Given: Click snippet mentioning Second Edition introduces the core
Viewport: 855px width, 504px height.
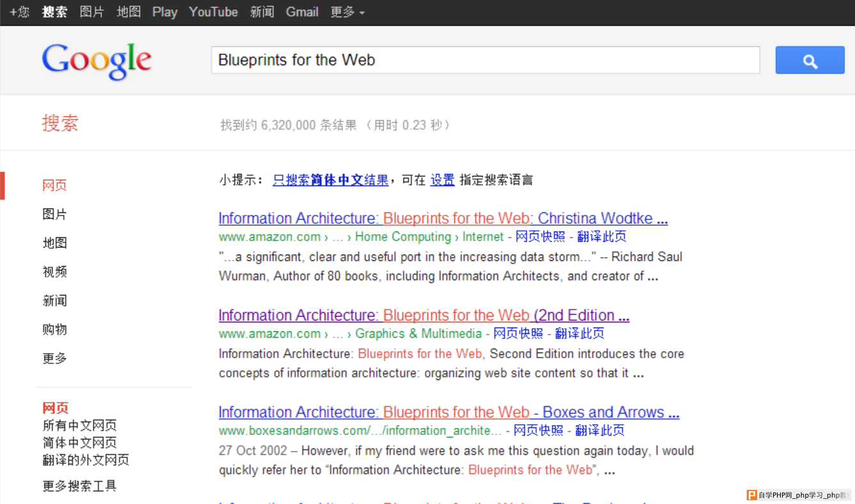Looking at the screenshot, I should pos(451,363).
